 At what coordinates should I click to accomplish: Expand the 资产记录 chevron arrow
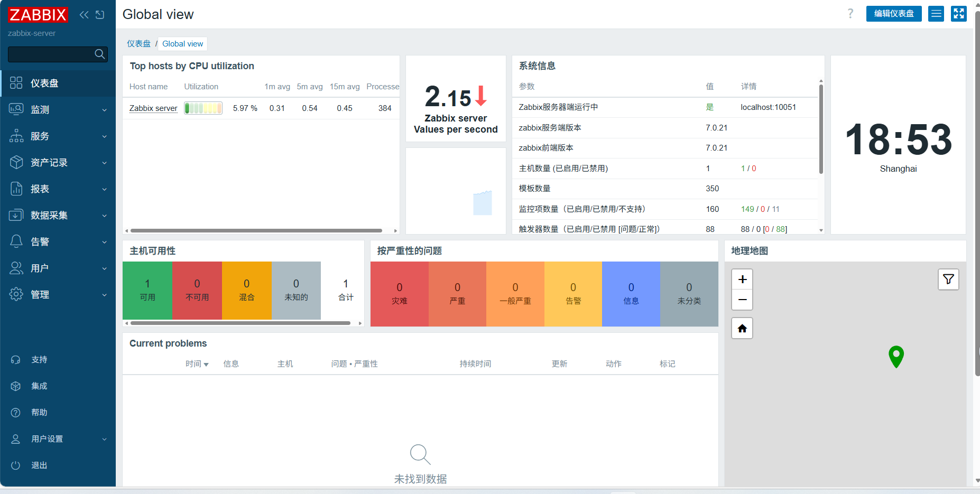point(104,163)
